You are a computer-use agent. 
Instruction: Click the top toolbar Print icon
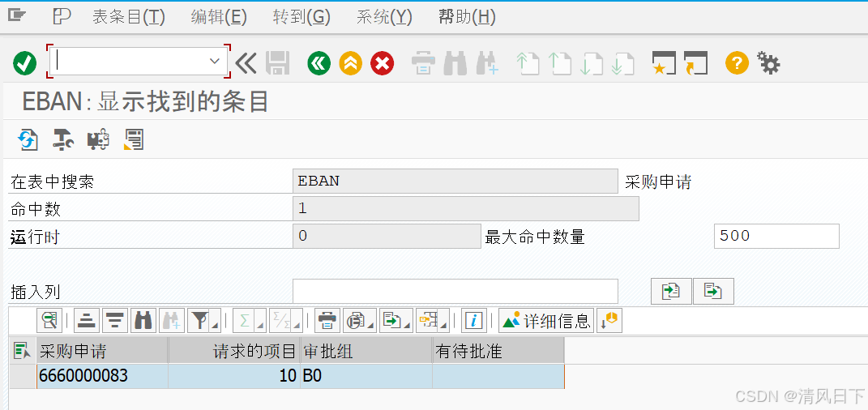pos(424,64)
